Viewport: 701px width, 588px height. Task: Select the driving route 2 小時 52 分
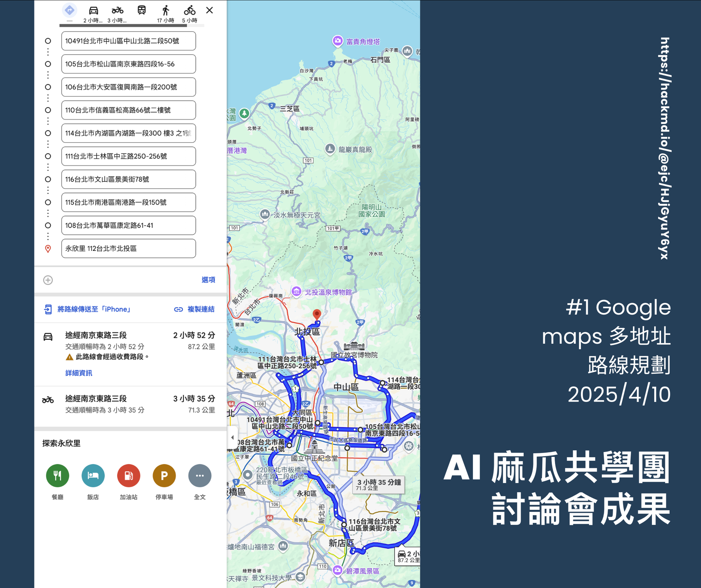[x=131, y=354]
